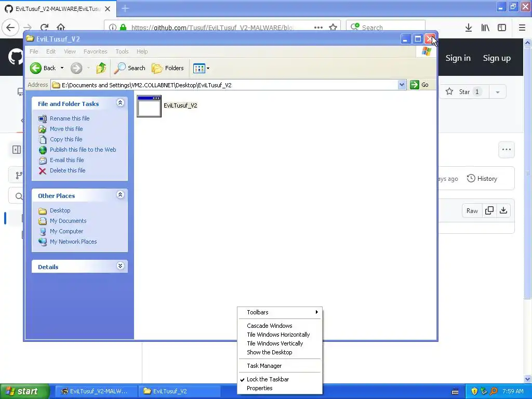Open Firefox hamburger menu
This screenshot has height=399, width=532.
(522, 28)
